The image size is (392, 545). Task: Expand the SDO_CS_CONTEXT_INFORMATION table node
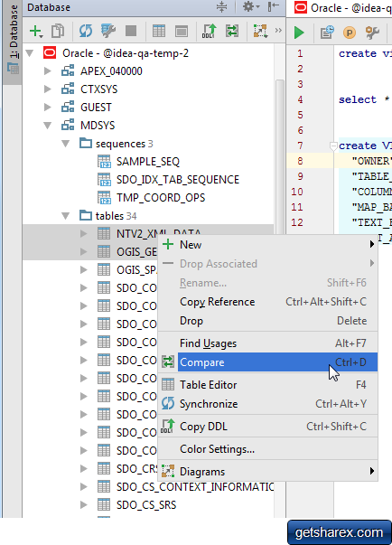[x=84, y=486]
